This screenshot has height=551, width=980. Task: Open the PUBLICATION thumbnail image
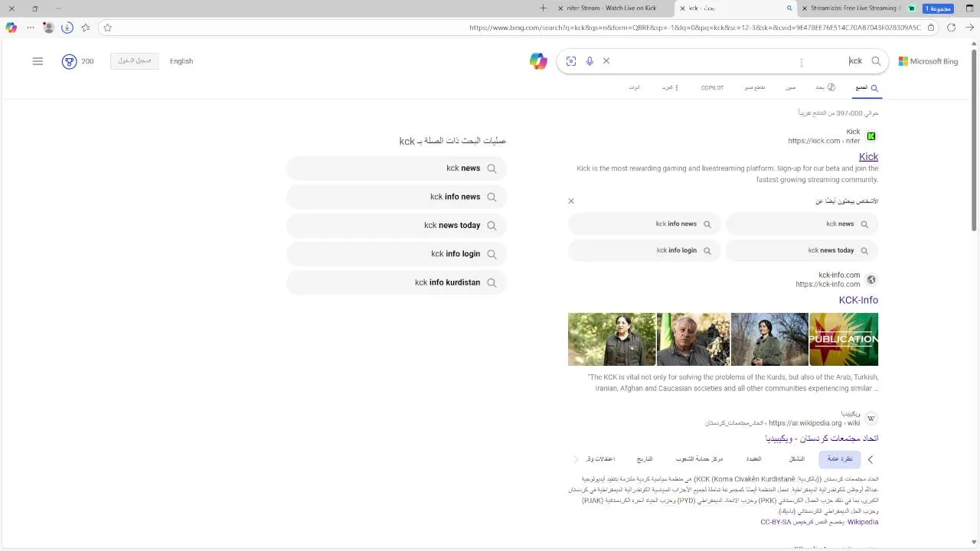844,339
